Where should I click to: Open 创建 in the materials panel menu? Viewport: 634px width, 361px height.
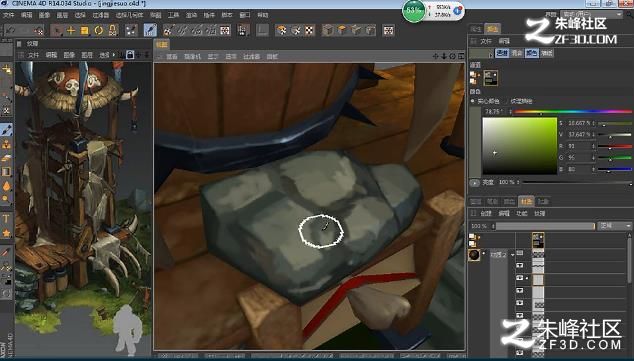(485, 213)
